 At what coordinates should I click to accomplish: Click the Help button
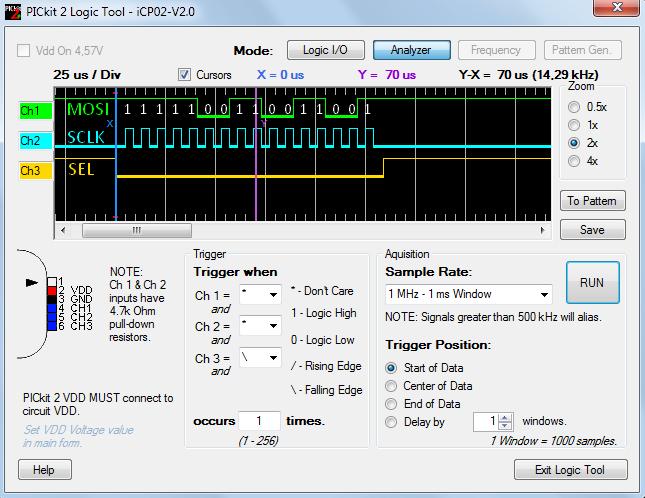[44, 470]
